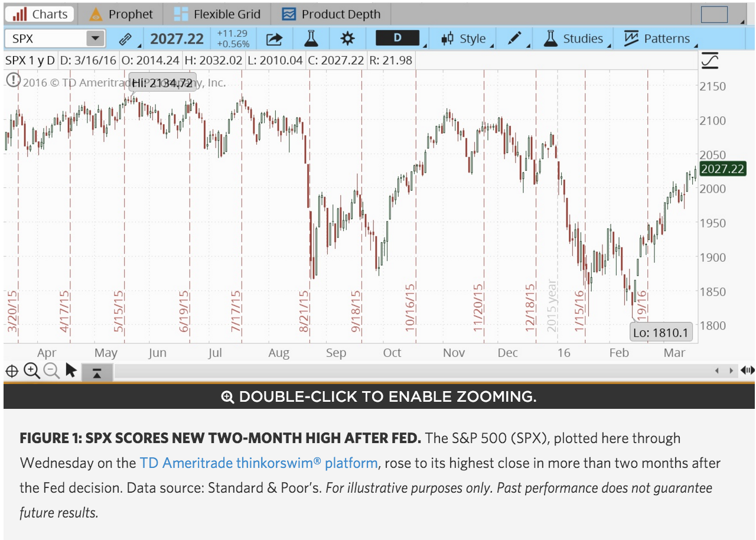Click the SPX 1 y D chart header text
The width and height of the screenshot is (756, 540).
click(x=30, y=60)
